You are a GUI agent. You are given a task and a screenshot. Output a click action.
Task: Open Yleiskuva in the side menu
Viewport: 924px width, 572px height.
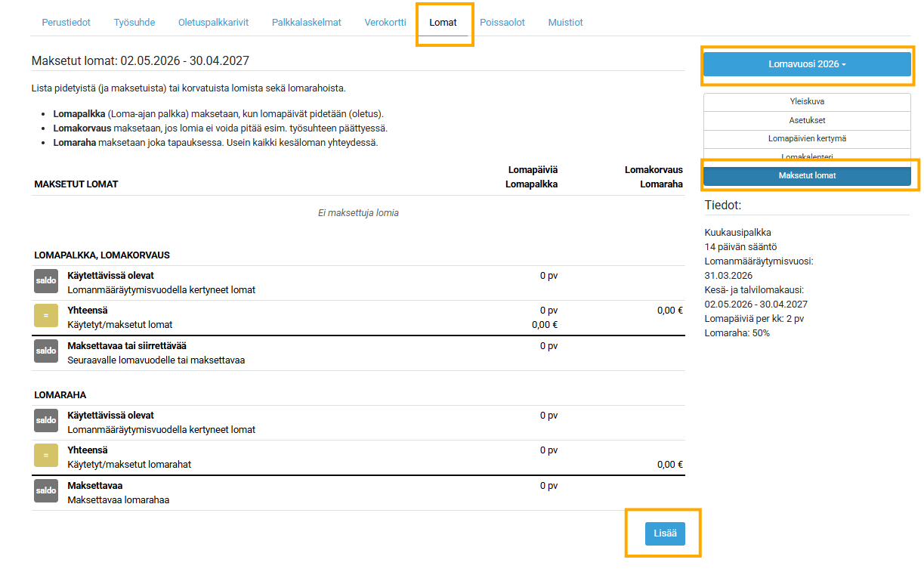807,101
